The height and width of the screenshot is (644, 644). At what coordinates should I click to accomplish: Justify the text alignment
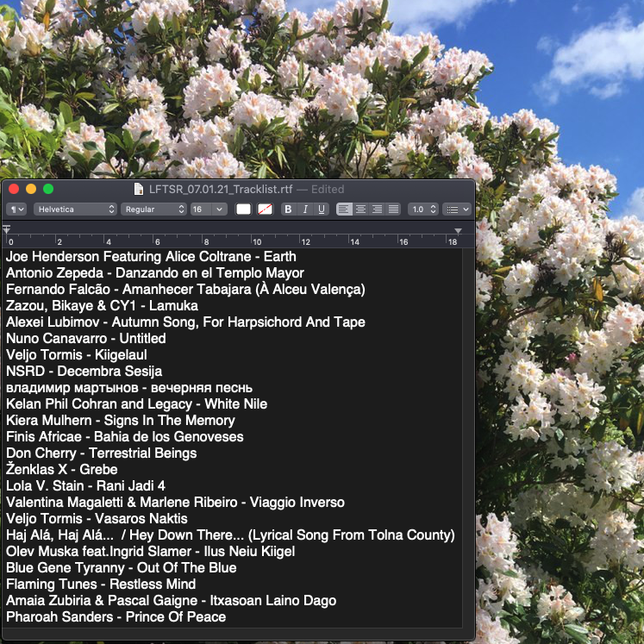tap(393, 209)
